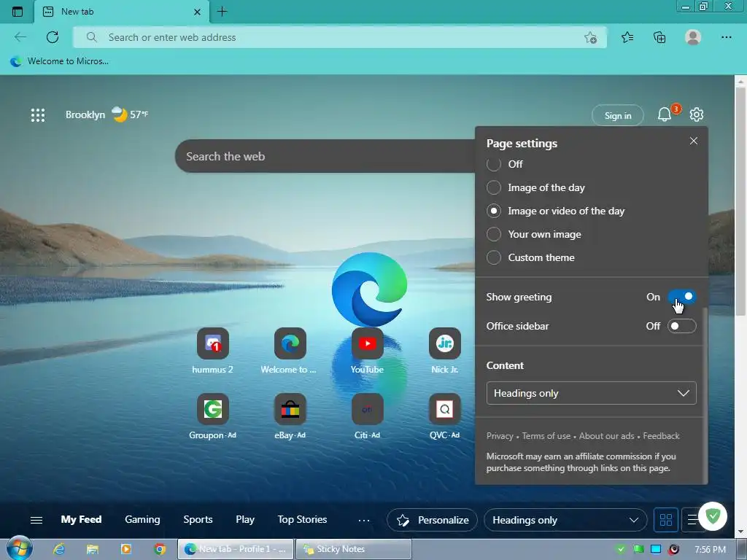Open the Favorites list icon

coord(627,37)
